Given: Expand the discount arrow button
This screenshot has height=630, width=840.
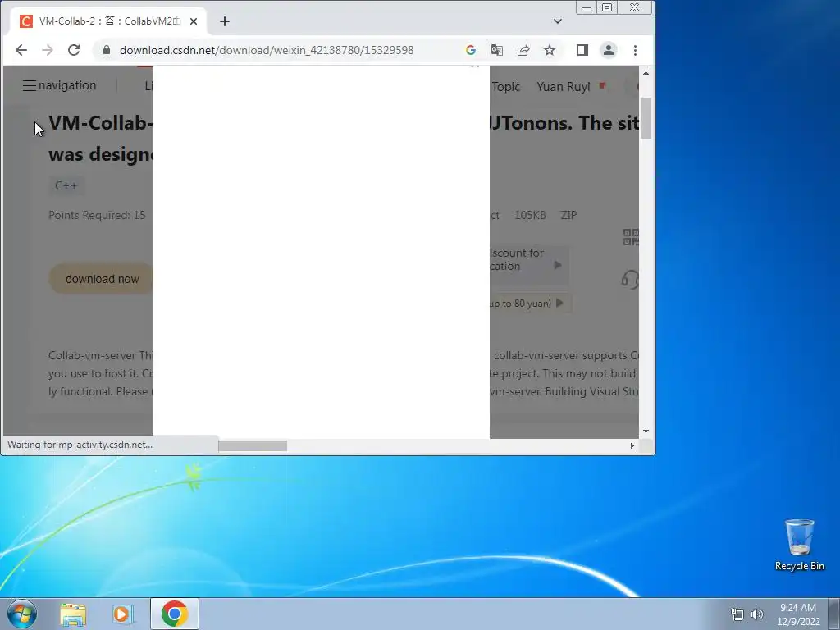Looking at the screenshot, I should click(x=557, y=265).
